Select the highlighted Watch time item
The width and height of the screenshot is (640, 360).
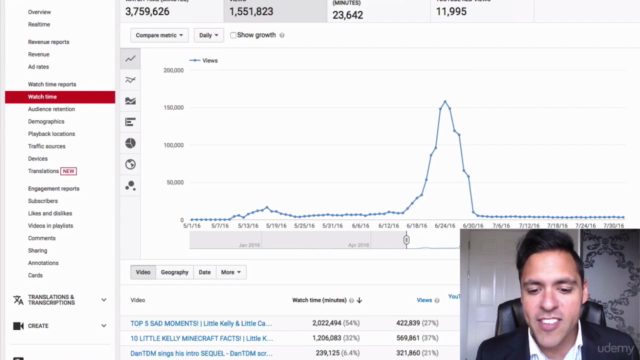click(60, 97)
